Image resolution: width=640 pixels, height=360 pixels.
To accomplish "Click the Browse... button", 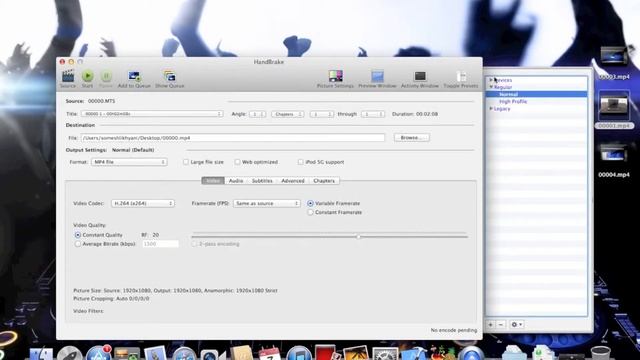I will (412, 138).
